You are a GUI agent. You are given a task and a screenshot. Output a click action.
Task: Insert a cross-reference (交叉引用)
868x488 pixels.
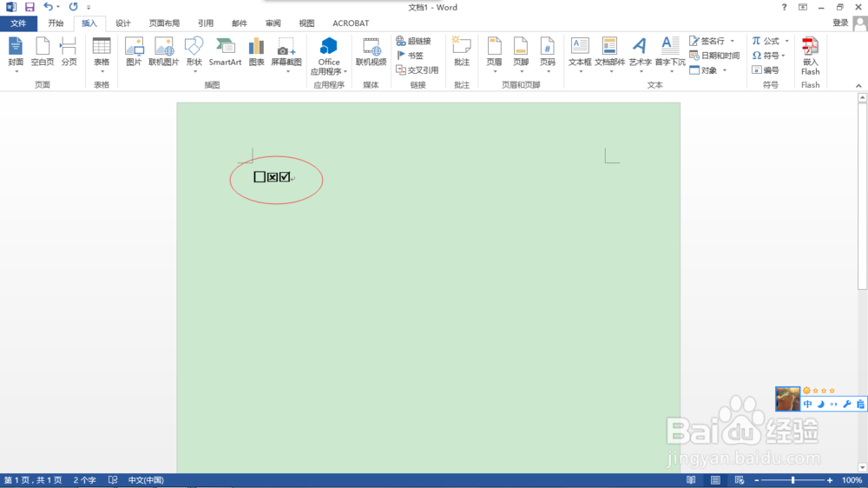418,70
